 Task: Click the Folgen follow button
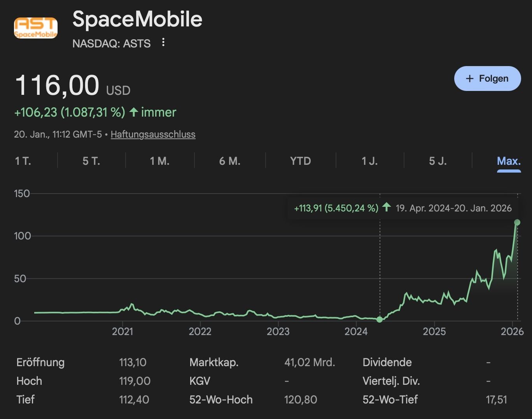[x=487, y=79]
